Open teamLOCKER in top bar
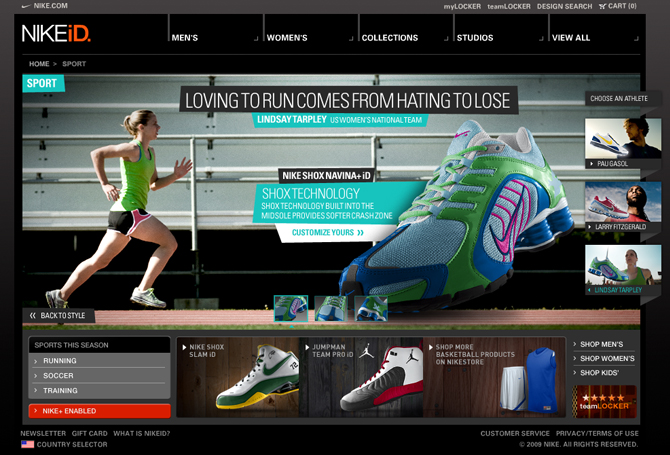The image size is (670, 455). [x=509, y=6]
